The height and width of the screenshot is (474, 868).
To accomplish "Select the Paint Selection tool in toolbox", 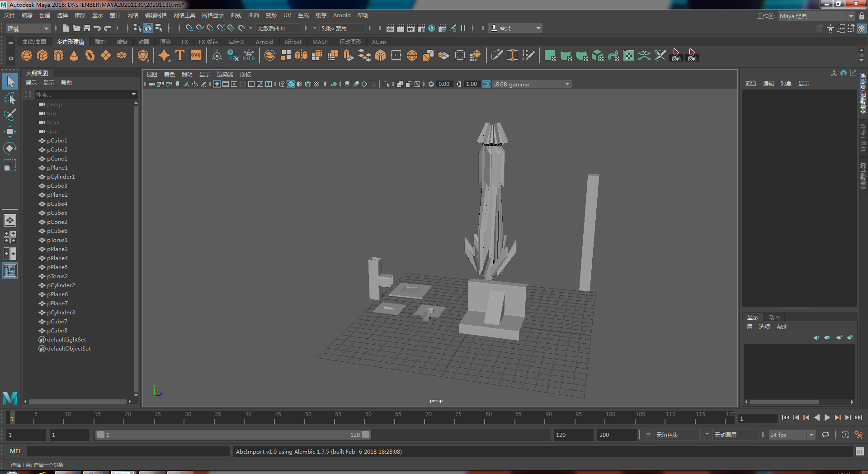I will 10,115.
